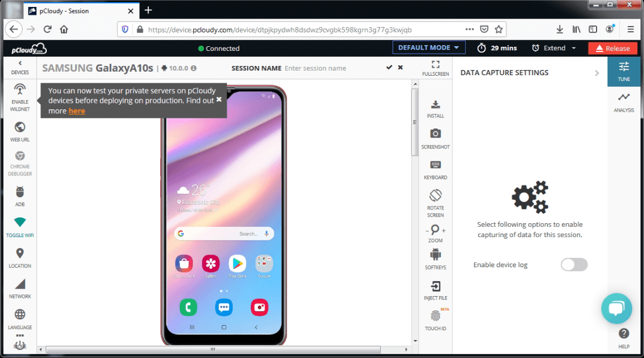Zoom in the device view

(444, 230)
